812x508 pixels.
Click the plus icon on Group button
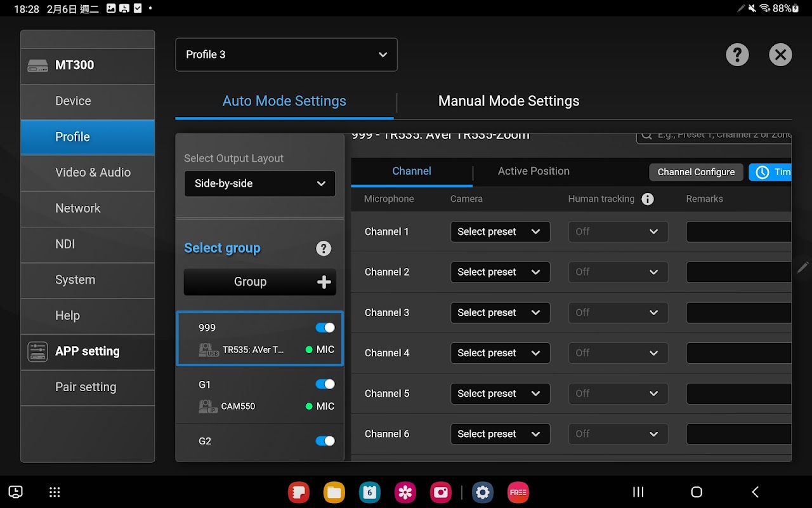(x=324, y=283)
